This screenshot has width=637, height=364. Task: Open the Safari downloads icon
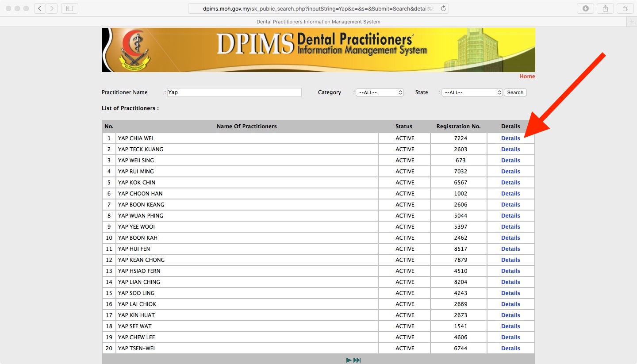point(586,8)
